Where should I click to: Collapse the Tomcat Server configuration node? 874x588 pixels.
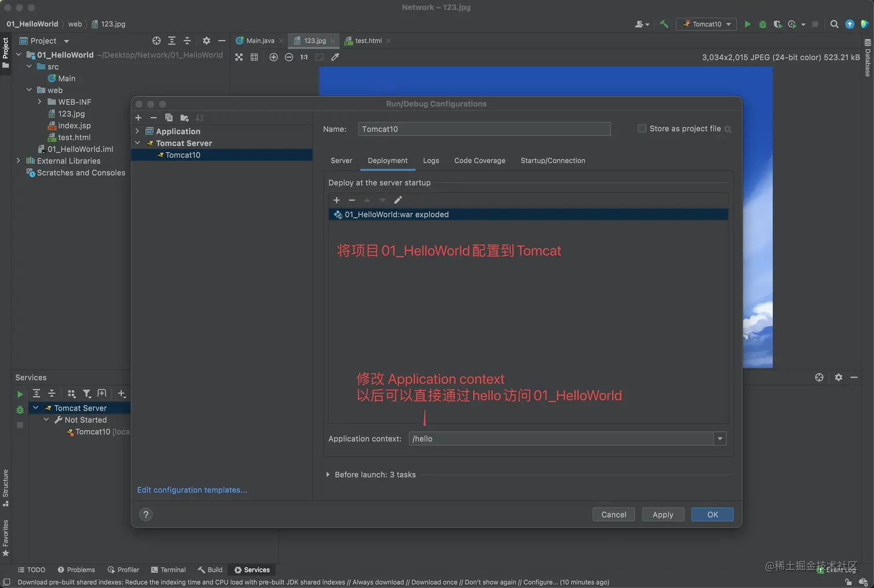coord(138,143)
